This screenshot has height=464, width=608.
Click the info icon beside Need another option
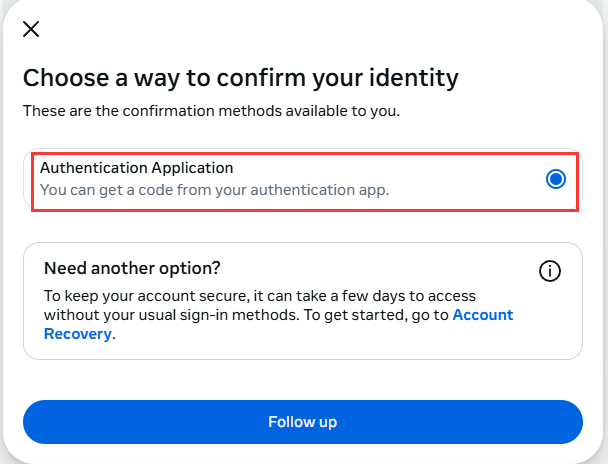point(549,271)
